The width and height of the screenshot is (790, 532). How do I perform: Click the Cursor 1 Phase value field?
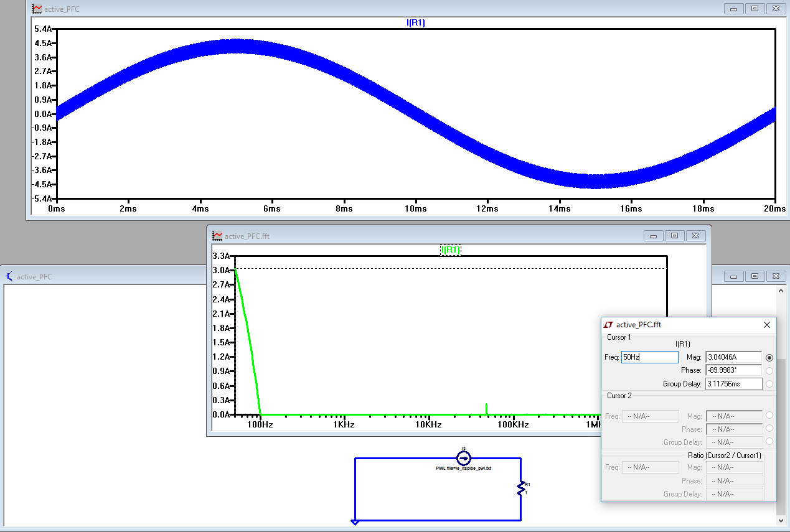coord(733,370)
